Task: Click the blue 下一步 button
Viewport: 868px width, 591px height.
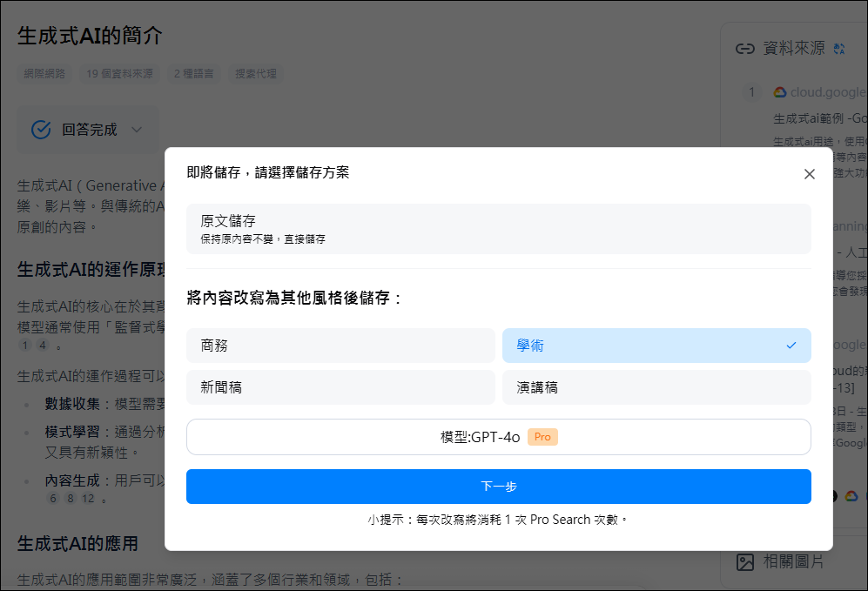Action: 498,487
